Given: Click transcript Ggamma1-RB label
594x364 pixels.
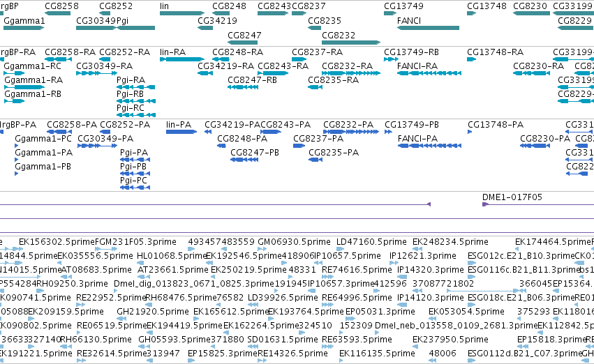Looking at the screenshot, I should click(33, 94).
